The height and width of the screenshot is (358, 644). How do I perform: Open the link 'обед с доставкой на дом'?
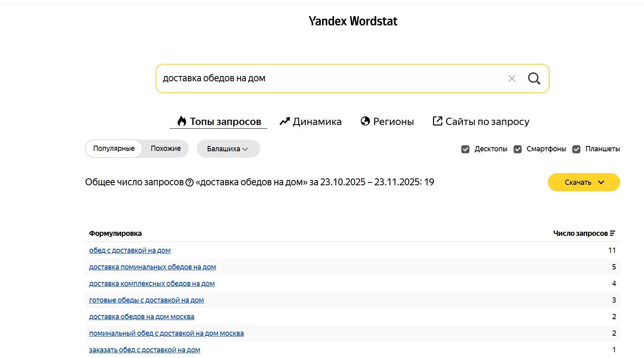tap(130, 250)
